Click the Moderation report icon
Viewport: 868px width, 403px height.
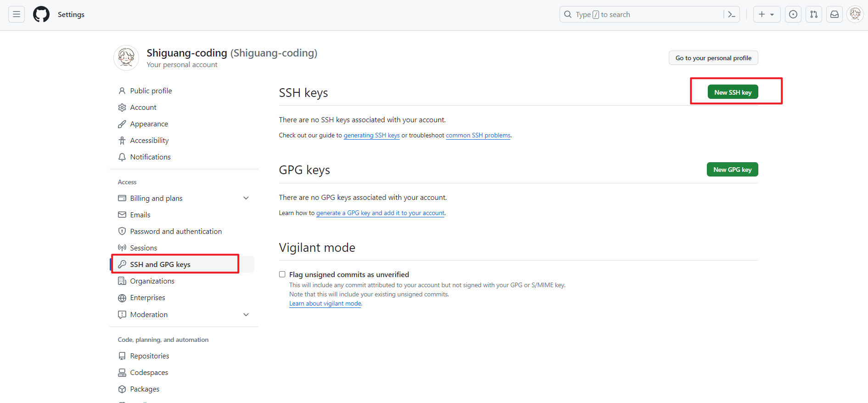pyautogui.click(x=122, y=315)
